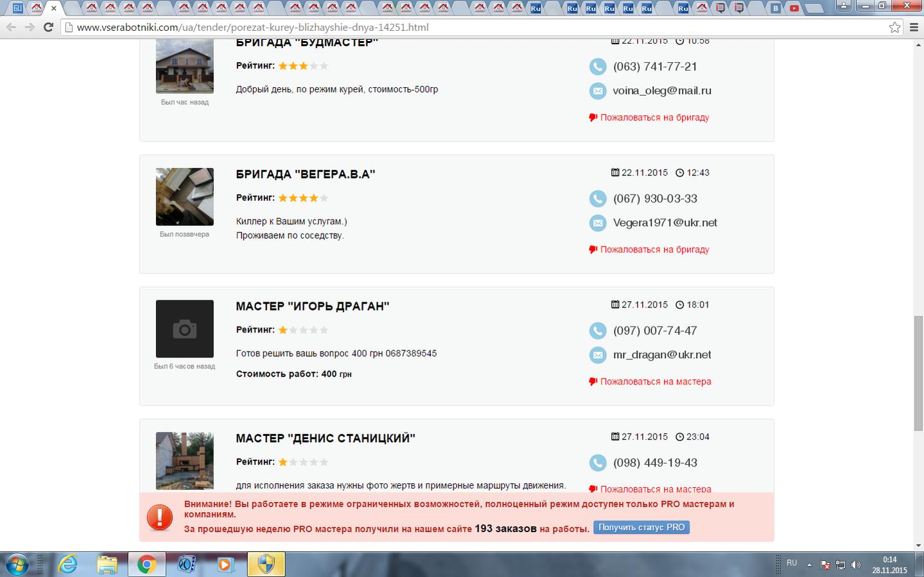Click the ВЕГЕРА.В.А profile photo thumbnail
924x577 pixels.
(x=185, y=197)
